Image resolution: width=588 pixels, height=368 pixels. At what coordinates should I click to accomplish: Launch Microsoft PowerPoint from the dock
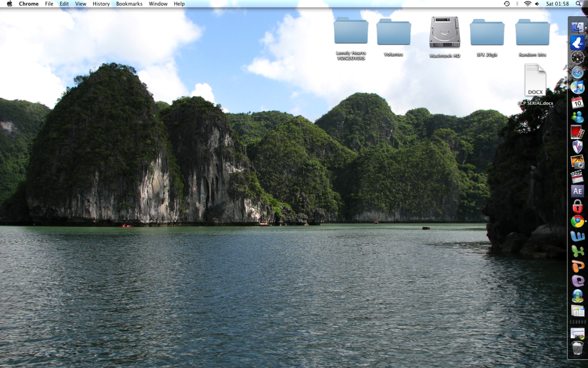coord(577,266)
